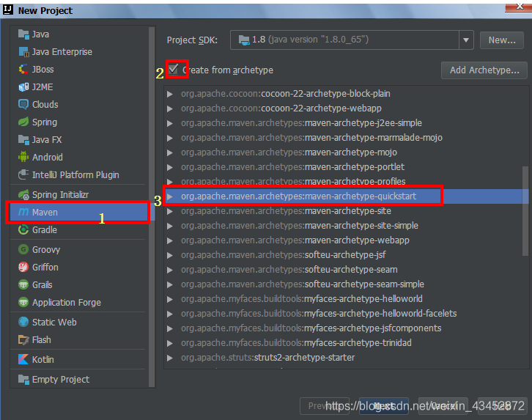Click the project type list scrollbar
This screenshot has width=532, height=420.
[152, 206]
